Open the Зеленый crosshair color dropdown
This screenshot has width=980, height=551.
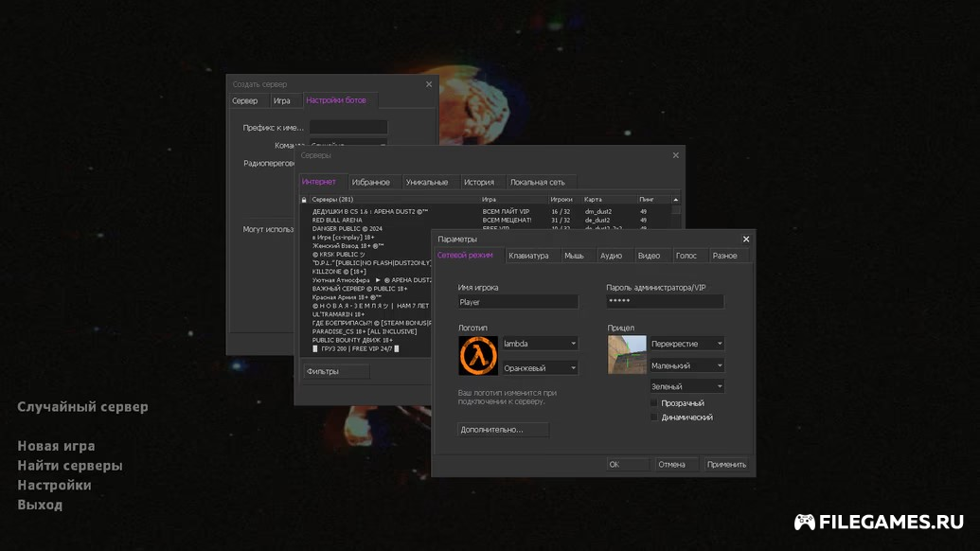point(686,386)
